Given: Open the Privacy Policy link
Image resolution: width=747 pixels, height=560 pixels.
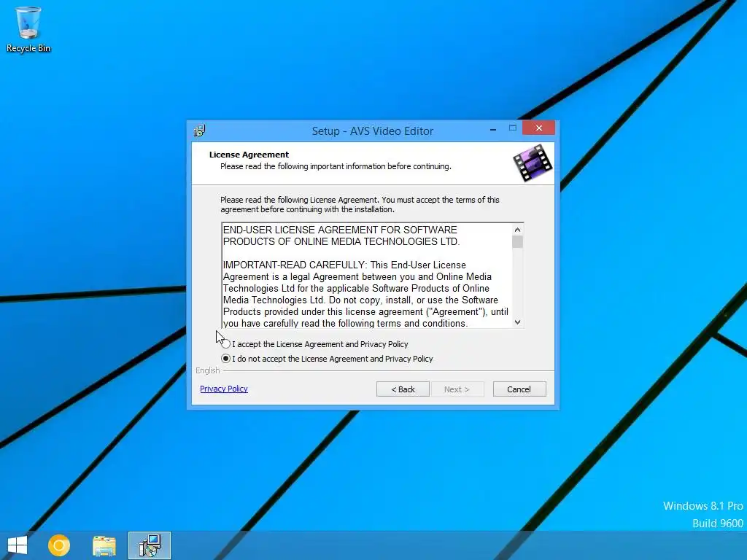Looking at the screenshot, I should click(x=224, y=389).
